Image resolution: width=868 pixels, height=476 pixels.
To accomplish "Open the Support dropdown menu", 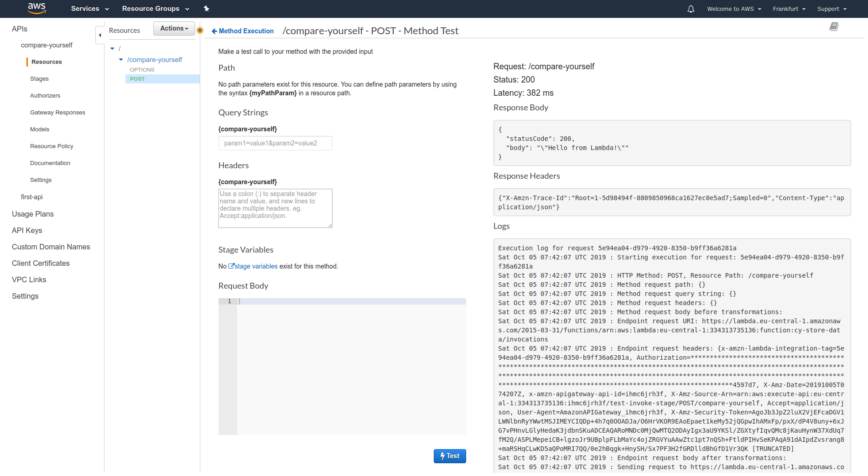I will pyautogui.click(x=832, y=9).
